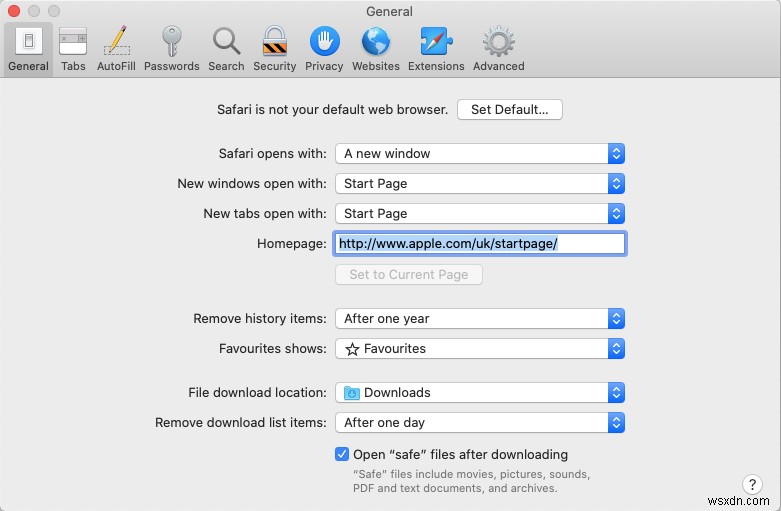The width and height of the screenshot is (781, 511).
Task: Open the New tabs open with dropdown
Action: coord(480,214)
